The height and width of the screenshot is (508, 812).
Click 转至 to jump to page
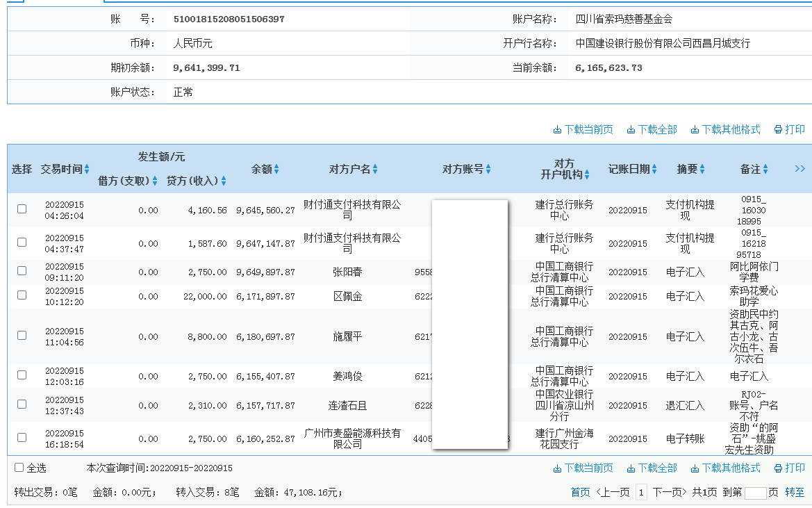point(795,493)
